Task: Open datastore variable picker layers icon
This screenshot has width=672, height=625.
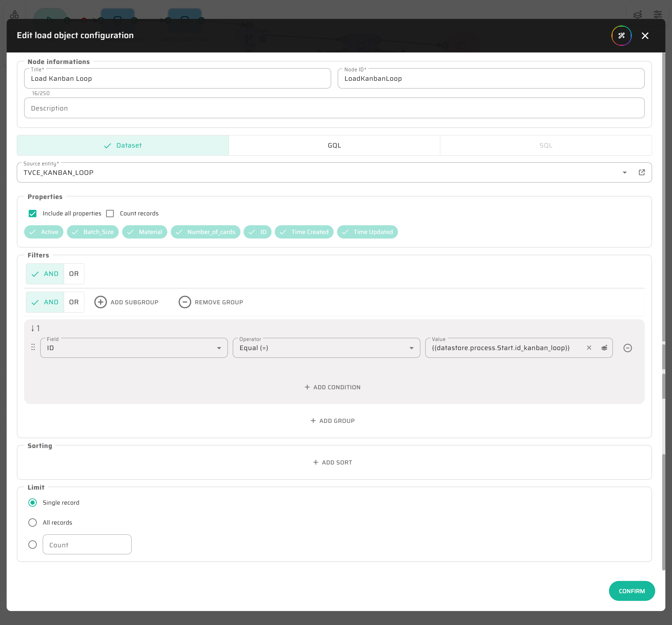Action: [604, 348]
